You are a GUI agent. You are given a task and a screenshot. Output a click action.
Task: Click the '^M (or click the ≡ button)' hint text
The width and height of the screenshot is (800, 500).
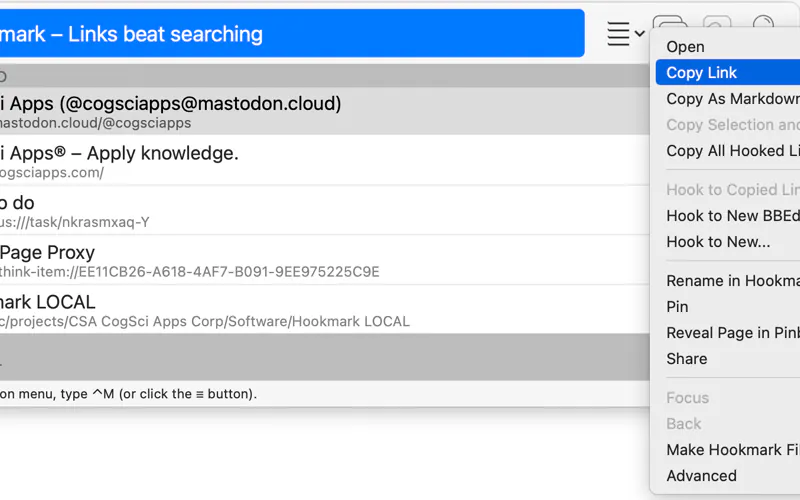pyautogui.click(x=174, y=394)
